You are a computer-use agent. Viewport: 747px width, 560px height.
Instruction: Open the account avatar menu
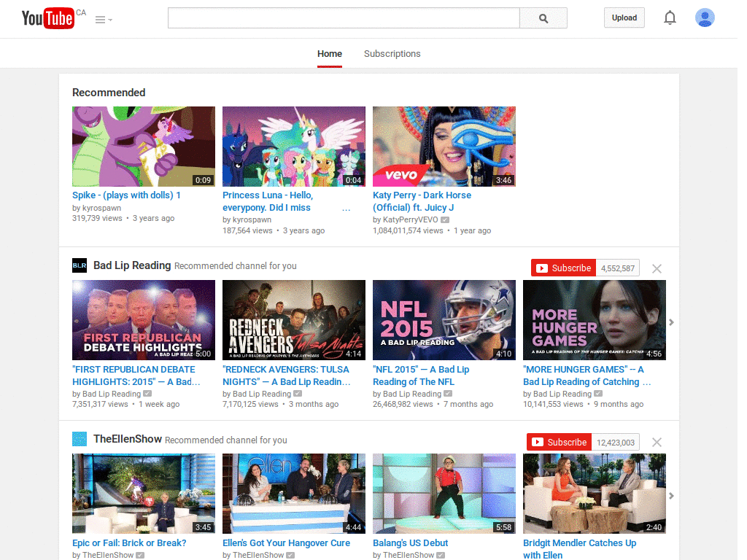tap(705, 17)
